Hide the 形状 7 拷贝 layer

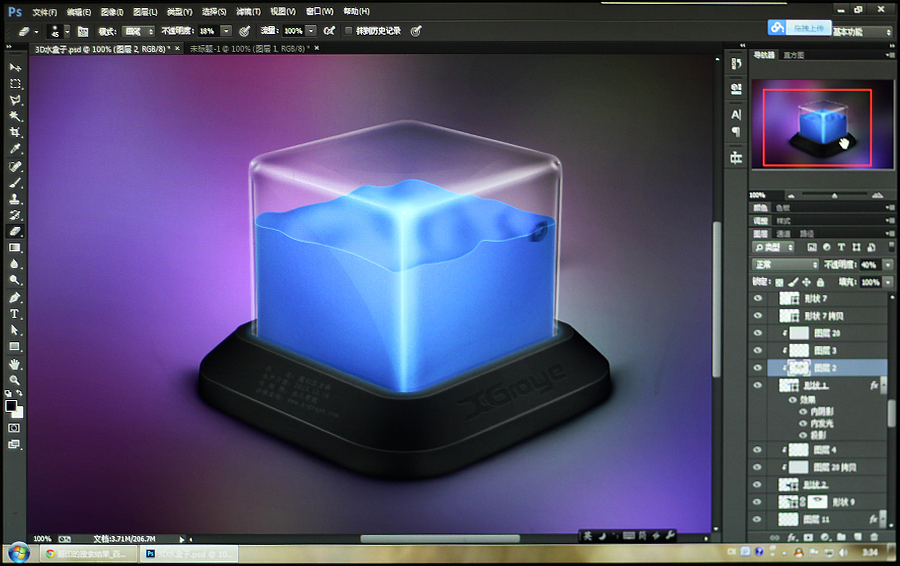758,316
